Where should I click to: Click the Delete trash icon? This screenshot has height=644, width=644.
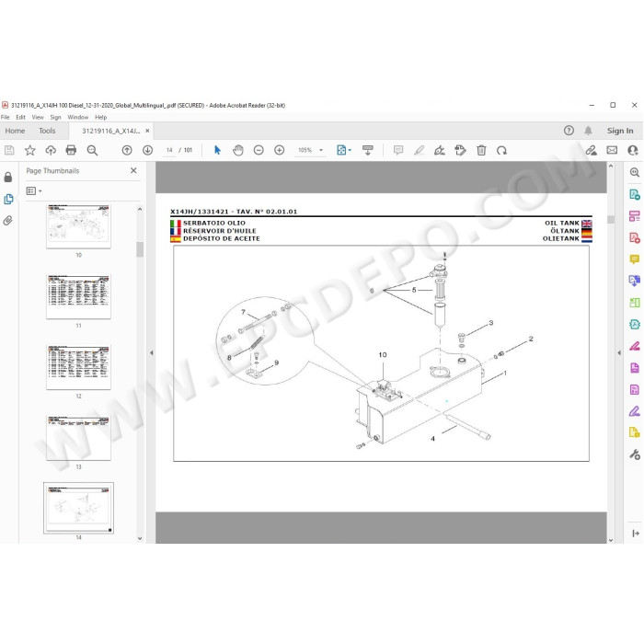tap(481, 150)
